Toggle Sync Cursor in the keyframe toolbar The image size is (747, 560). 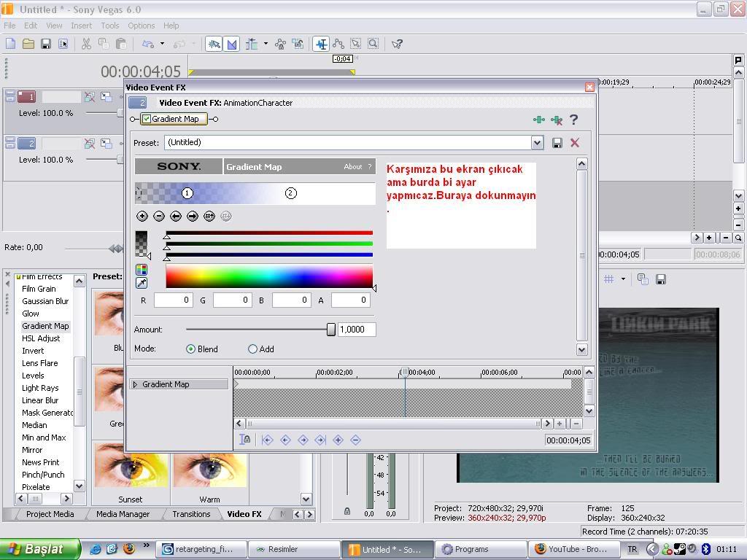point(245,440)
